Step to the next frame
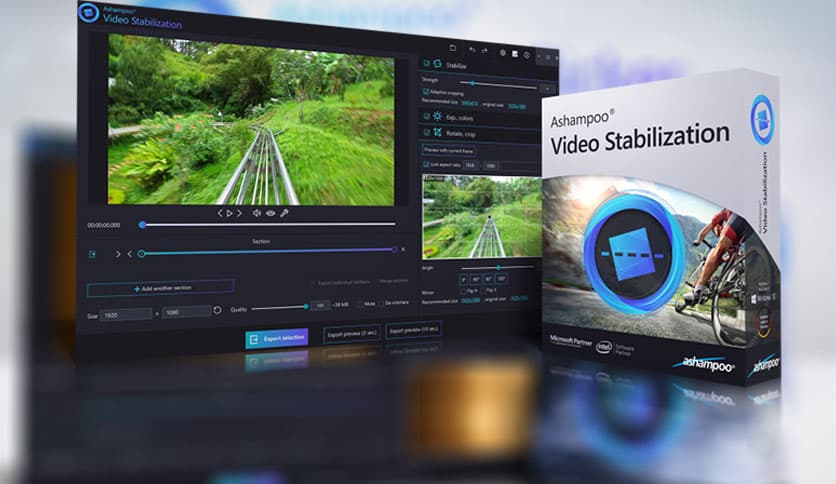This screenshot has width=836, height=484. coord(239,213)
